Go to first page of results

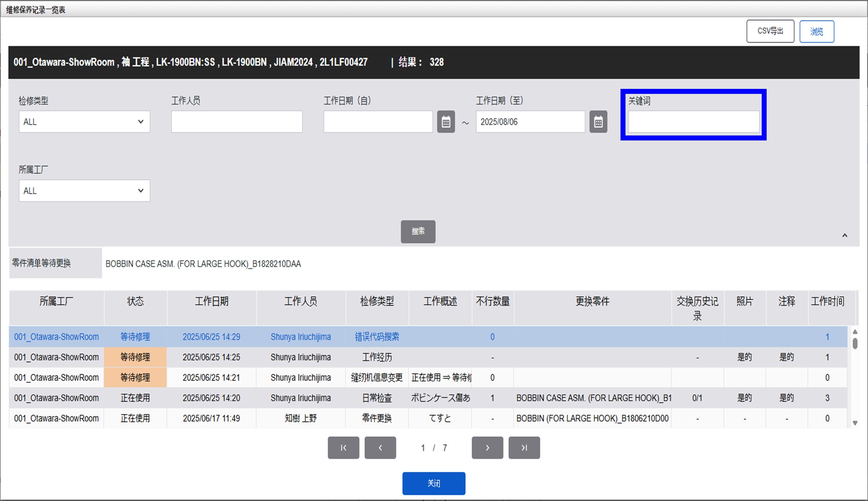[x=343, y=448]
